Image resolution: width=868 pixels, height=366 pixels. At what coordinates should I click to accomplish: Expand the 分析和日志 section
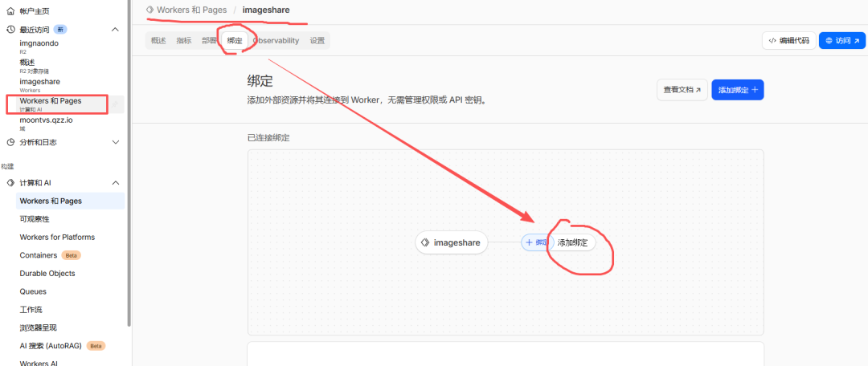pyautogui.click(x=115, y=142)
